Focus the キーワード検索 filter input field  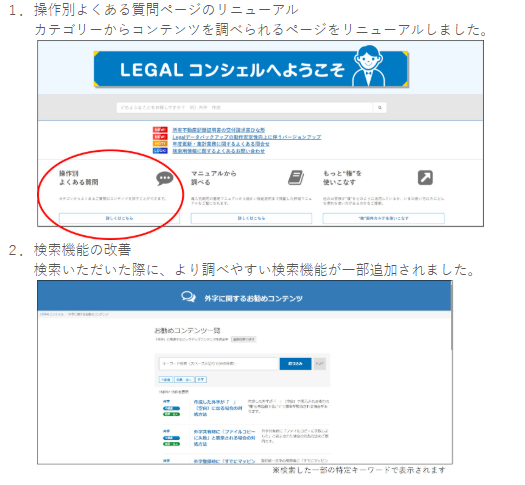point(219,363)
